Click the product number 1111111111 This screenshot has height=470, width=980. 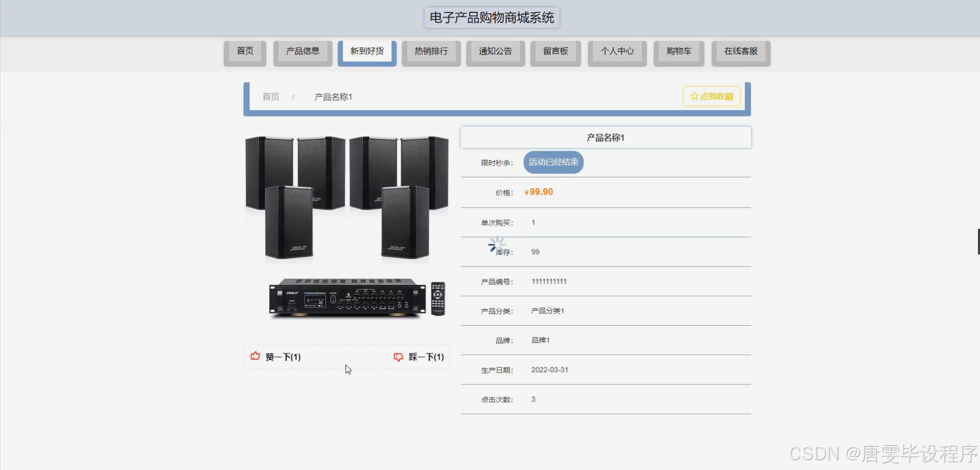[549, 281]
